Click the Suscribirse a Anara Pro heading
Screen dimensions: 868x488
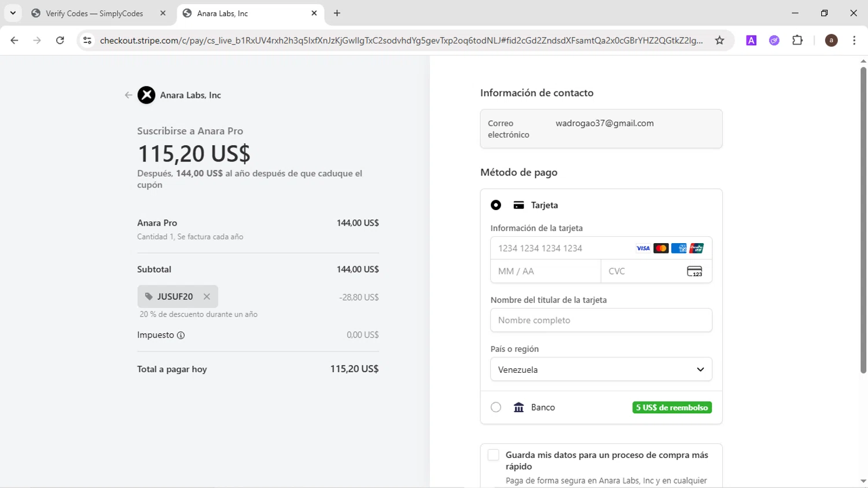[190, 131]
